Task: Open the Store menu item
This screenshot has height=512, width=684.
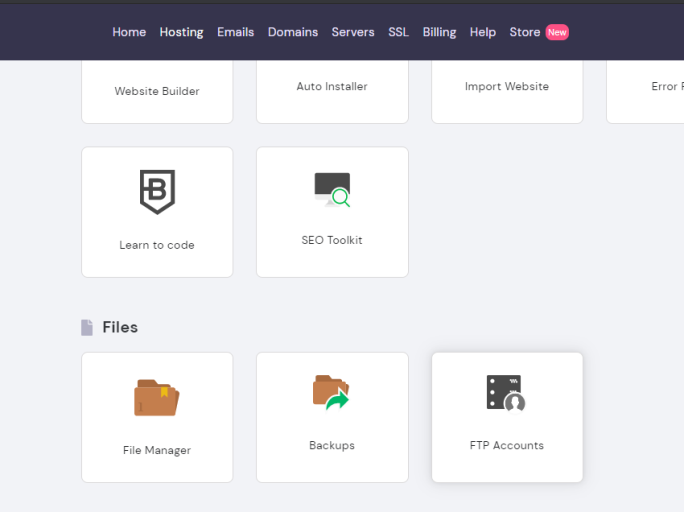Action: coord(525,32)
